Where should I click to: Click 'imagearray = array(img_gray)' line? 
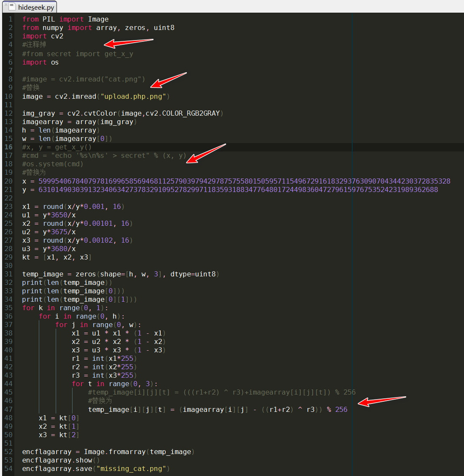tap(79, 122)
